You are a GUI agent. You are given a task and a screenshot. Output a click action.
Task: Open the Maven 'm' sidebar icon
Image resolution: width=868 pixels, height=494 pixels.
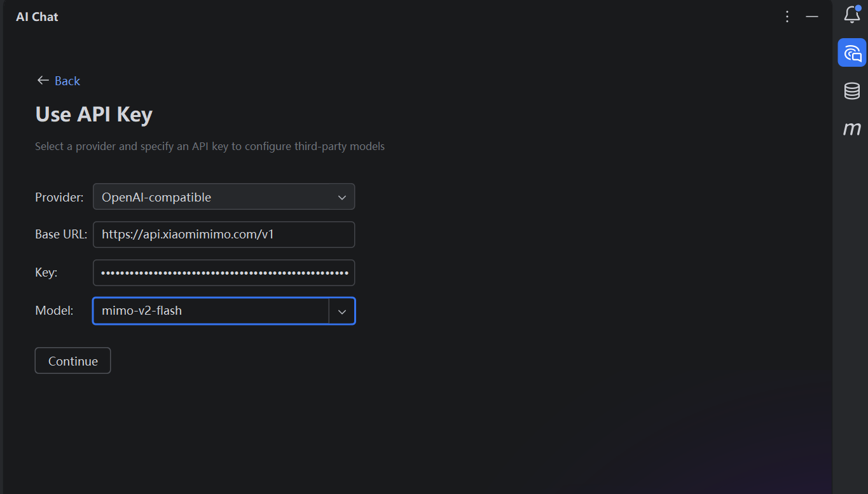(x=852, y=128)
